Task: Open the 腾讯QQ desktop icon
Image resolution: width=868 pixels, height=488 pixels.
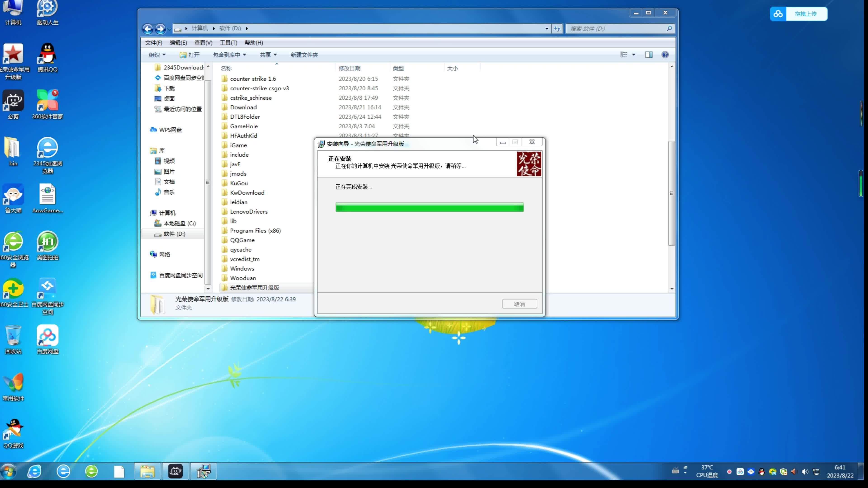Action: [47, 58]
